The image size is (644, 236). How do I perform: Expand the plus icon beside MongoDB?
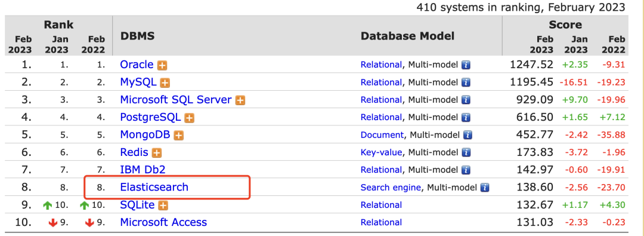178,136
